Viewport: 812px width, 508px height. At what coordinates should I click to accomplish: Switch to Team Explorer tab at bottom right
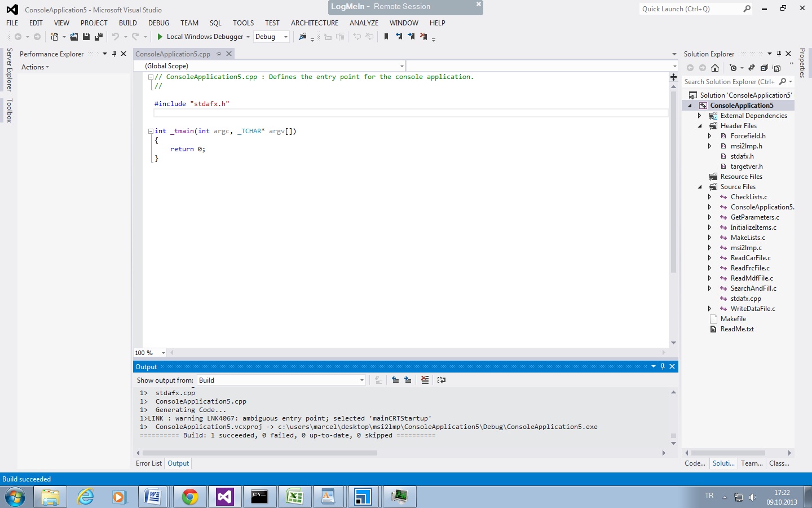click(x=752, y=463)
